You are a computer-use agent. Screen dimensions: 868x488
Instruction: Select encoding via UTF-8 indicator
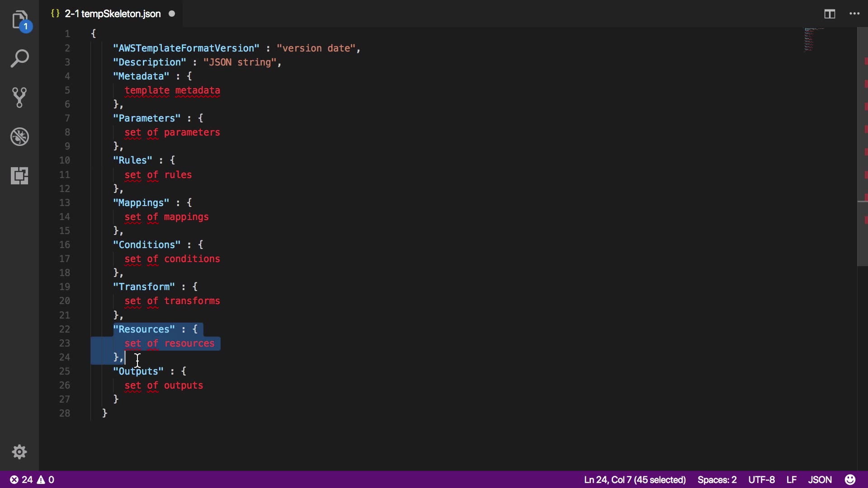761,479
